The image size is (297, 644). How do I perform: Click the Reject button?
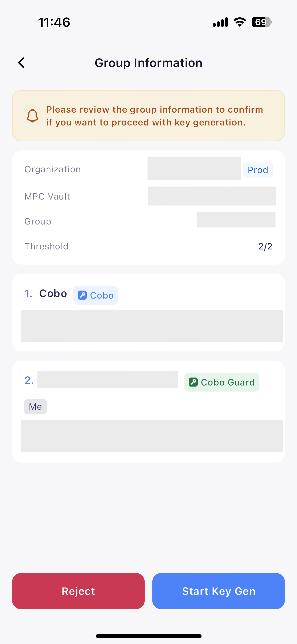click(78, 591)
